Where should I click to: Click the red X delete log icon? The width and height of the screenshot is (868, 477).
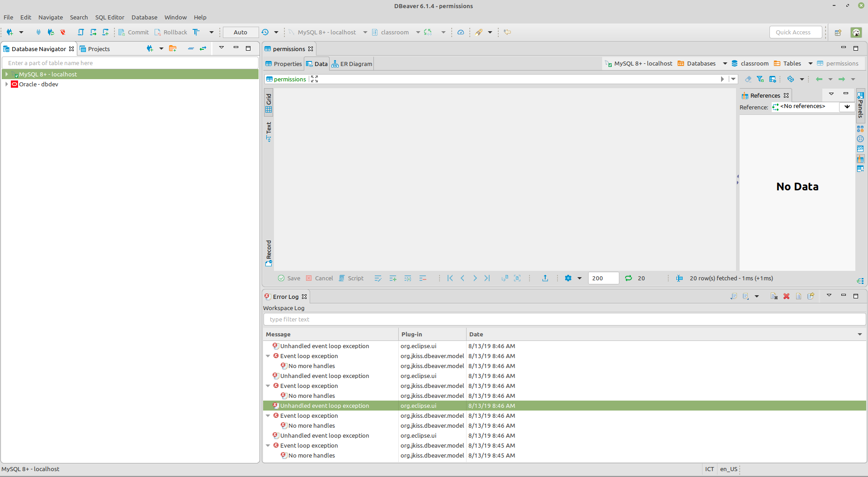[x=787, y=296]
